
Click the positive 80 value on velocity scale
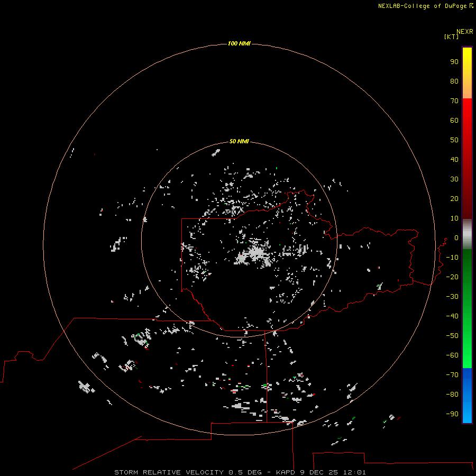point(454,81)
